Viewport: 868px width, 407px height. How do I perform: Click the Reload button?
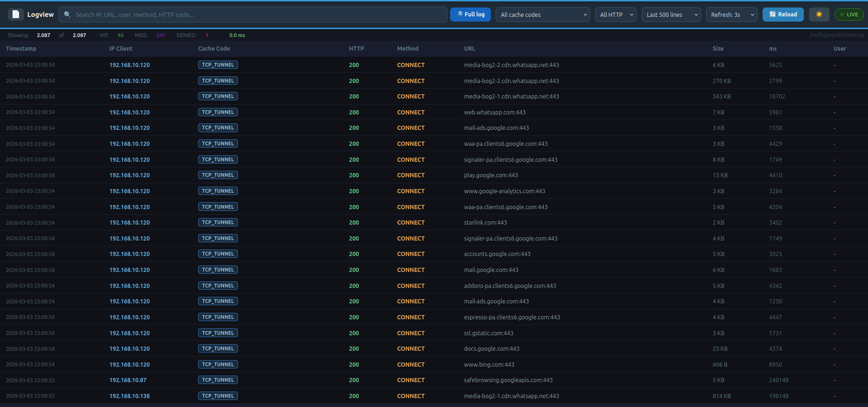point(783,15)
